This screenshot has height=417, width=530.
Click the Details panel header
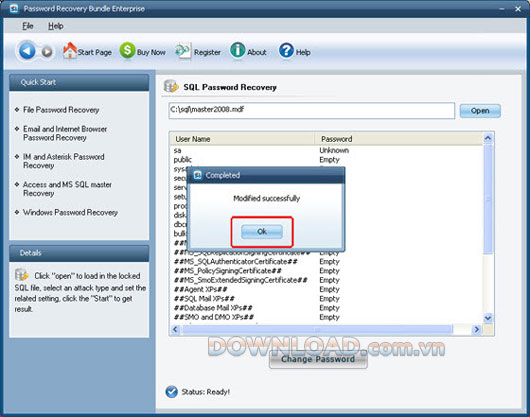pos(79,253)
